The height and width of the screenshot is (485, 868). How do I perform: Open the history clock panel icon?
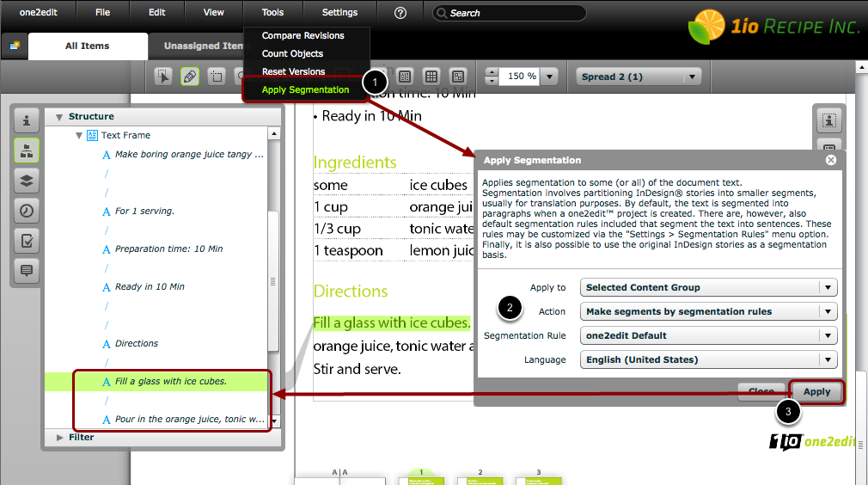(27, 211)
